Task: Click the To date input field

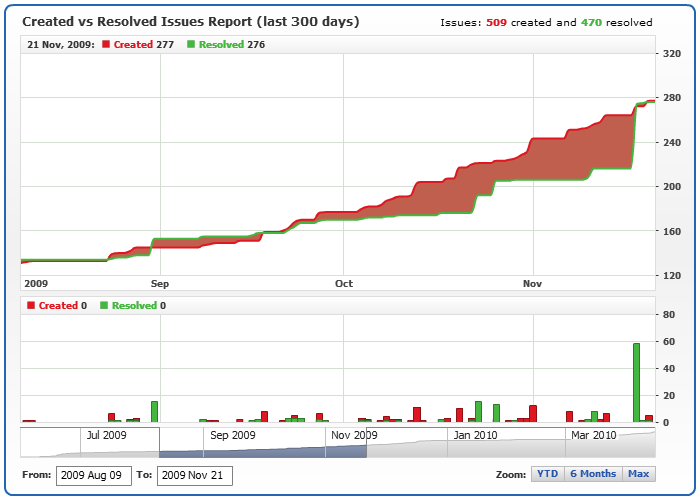Action: (194, 475)
